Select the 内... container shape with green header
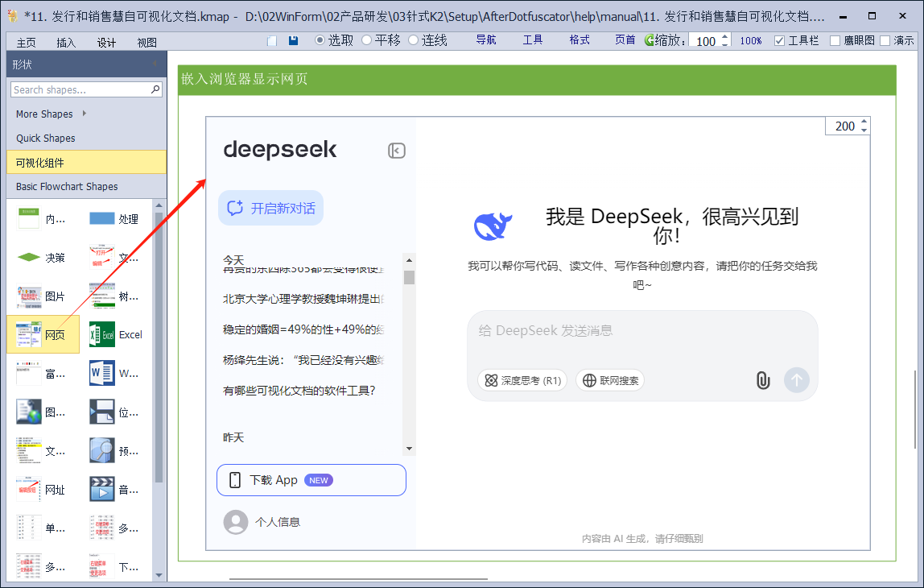This screenshot has width=924, height=588. [x=41, y=219]
